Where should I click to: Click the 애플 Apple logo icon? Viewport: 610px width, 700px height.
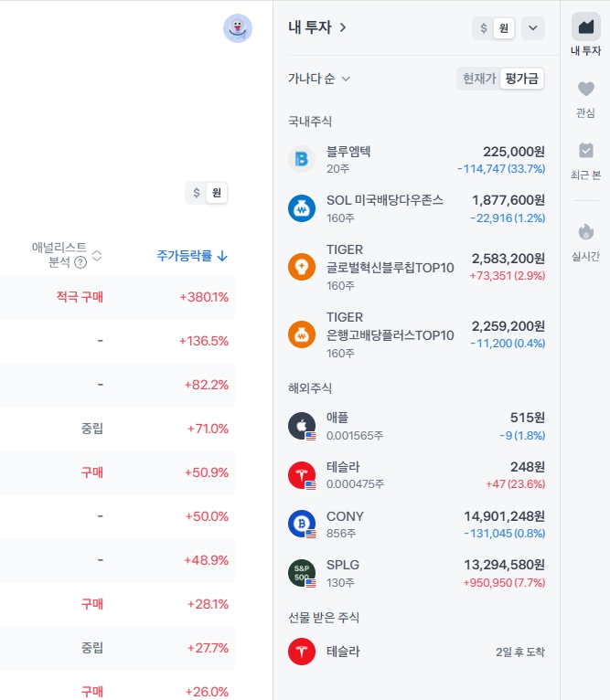tap(302, 426)
